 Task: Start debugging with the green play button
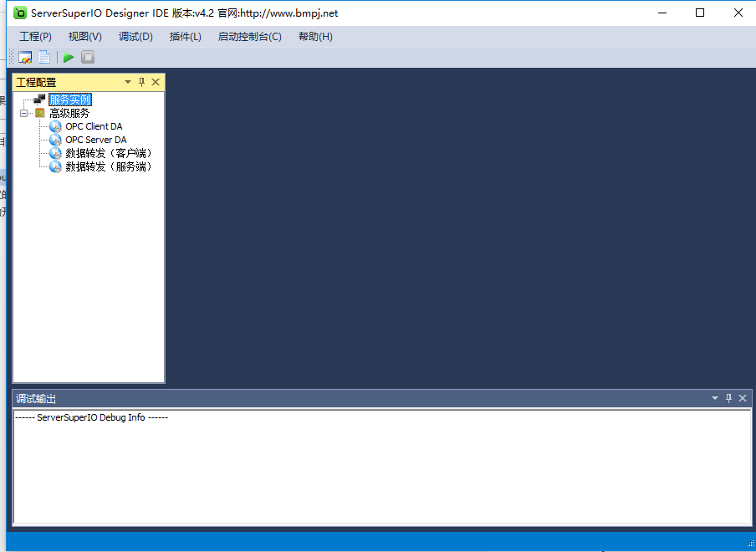[x=69, y=58]
